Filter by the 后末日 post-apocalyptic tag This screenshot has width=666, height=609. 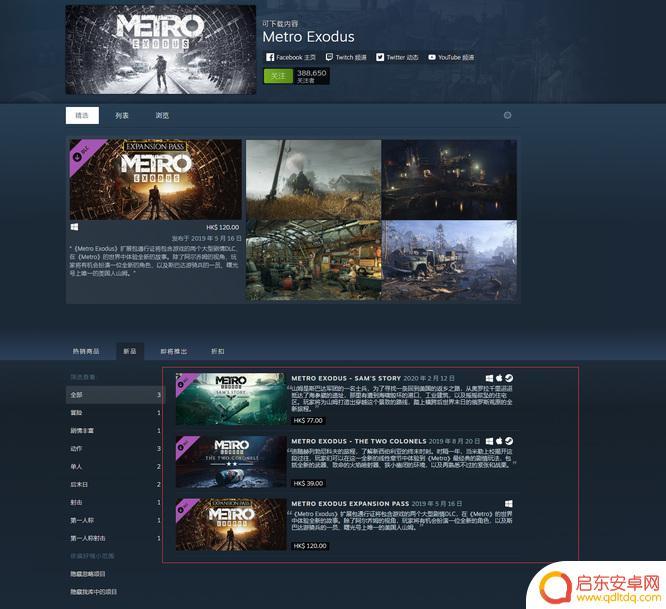pyautogui.click(x=115, y=485)
